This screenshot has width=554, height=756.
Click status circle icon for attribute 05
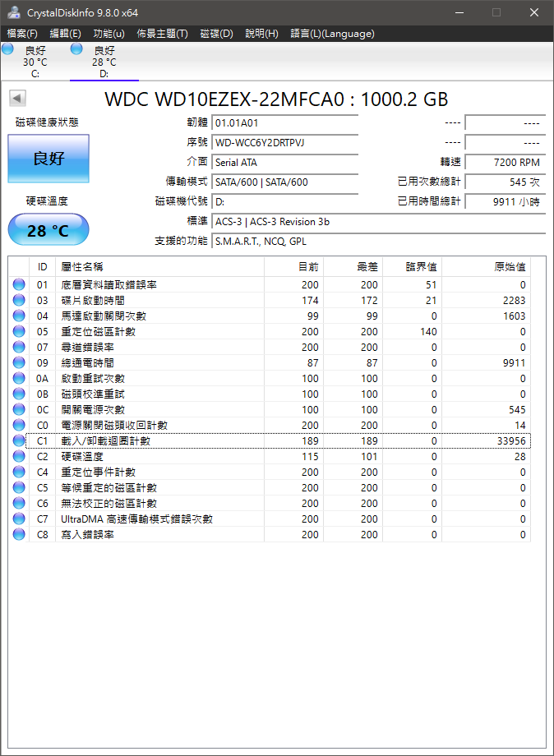coord(19,332)
